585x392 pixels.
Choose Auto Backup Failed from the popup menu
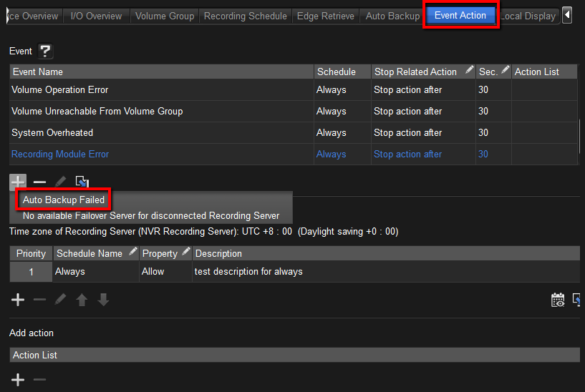tap(64, 200)
